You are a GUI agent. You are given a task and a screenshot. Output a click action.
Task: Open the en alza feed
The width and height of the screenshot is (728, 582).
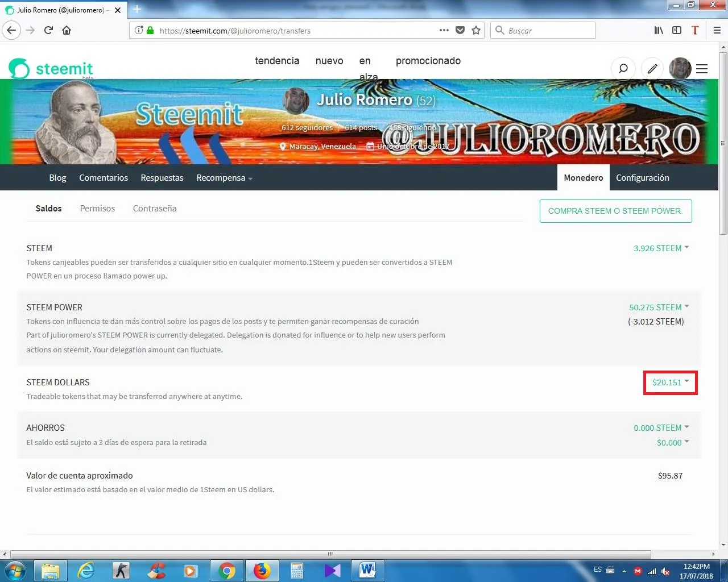368,68
